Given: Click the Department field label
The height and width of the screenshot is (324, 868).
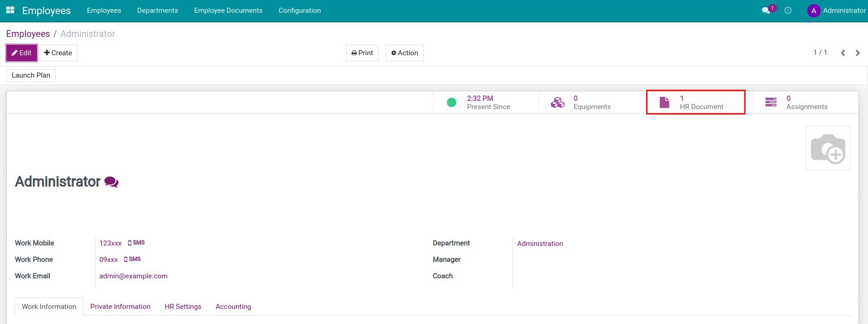Looking at the screenshot, I should [451, 243].
